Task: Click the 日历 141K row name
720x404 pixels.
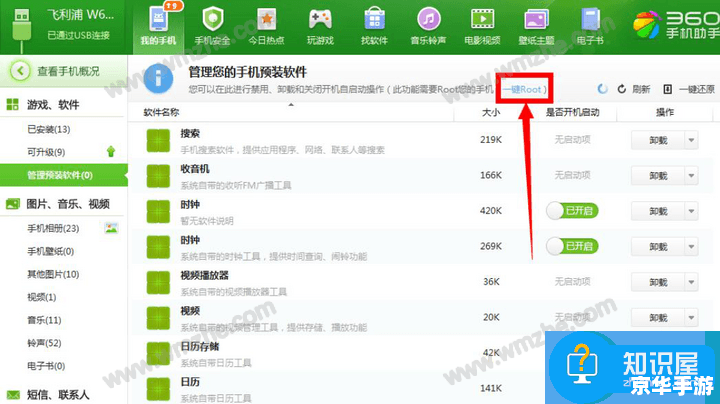Action: pyautogui.click(x=190, y=382)
